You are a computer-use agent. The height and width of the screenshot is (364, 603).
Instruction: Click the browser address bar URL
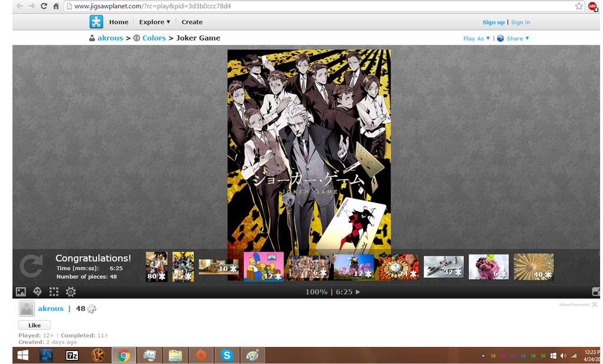pos(153,6)
